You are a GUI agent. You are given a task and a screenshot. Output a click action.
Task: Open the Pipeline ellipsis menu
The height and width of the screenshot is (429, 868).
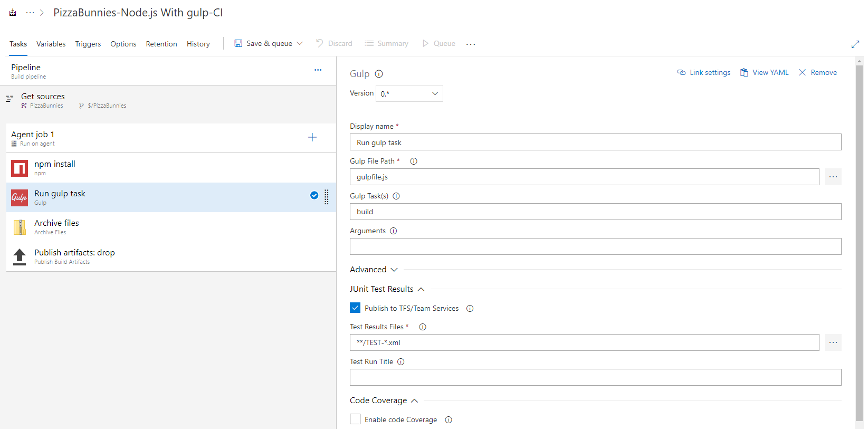pos(318,70)
